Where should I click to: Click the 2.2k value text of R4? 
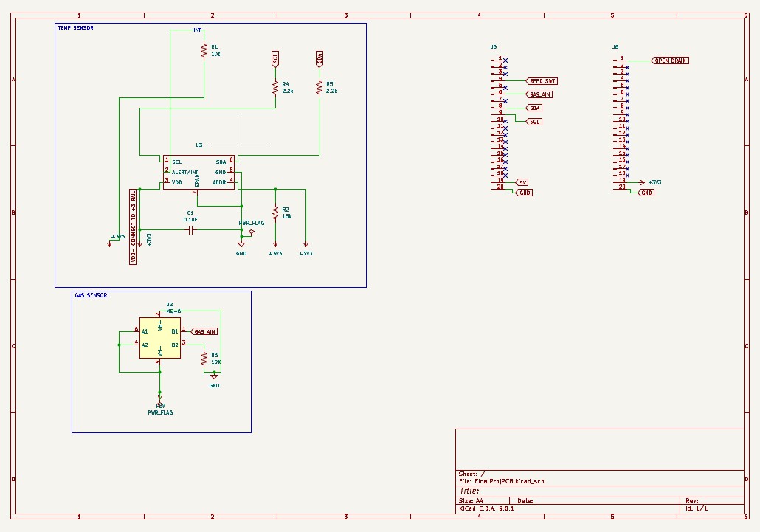288,91
